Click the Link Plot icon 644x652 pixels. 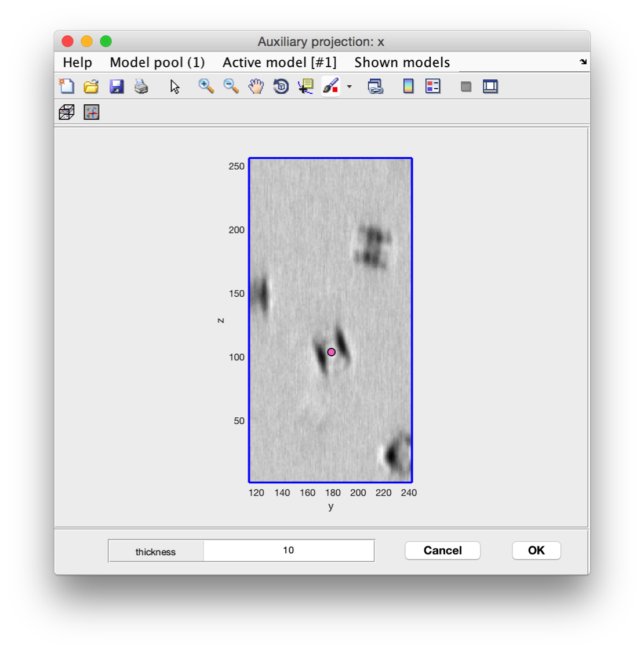click(375, 86)
